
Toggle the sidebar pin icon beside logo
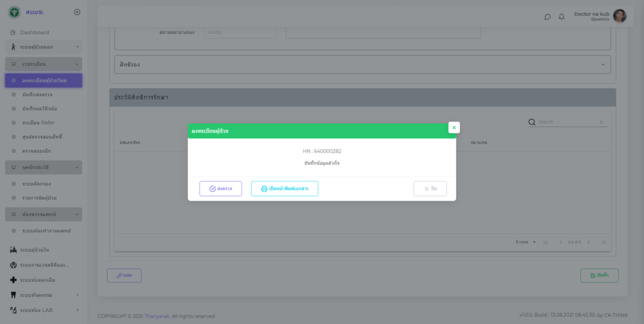point(77,12)
